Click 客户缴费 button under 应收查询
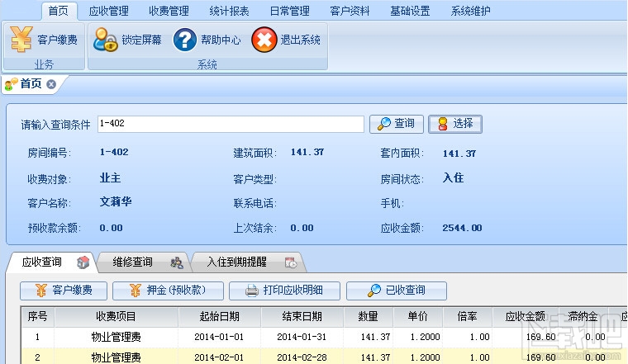Image resolution: width=628 pixels, height=364 pixels. tap(64, 291)
